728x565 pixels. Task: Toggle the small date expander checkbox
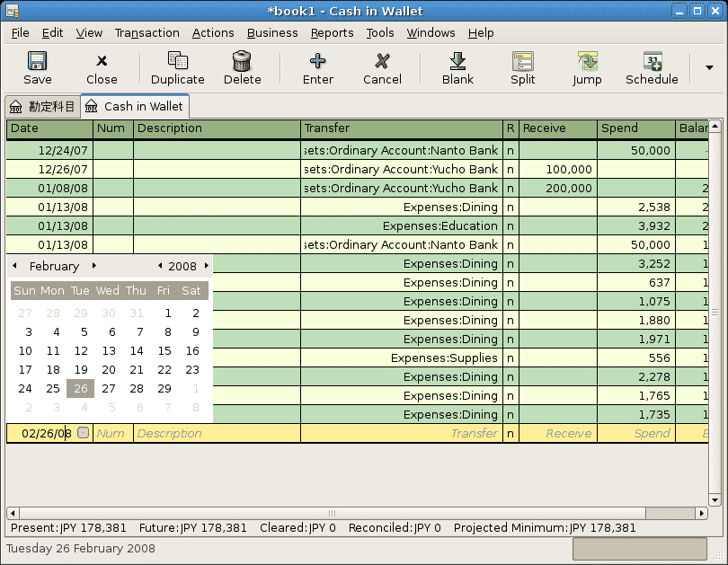click(x=84, y=433)
